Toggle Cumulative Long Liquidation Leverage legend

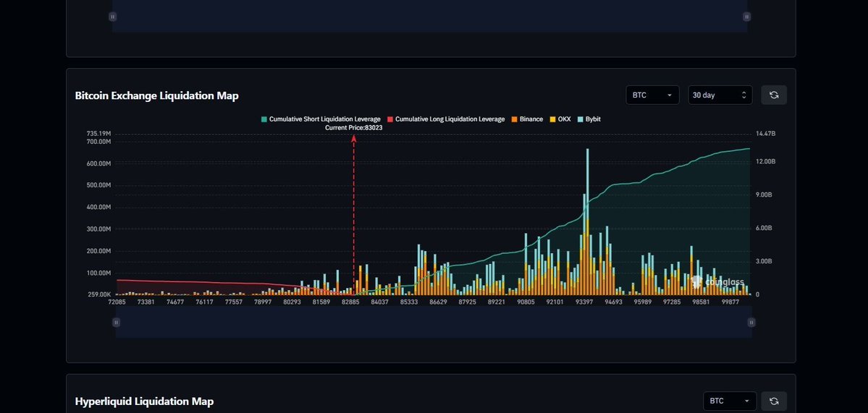tap(446, 119)
